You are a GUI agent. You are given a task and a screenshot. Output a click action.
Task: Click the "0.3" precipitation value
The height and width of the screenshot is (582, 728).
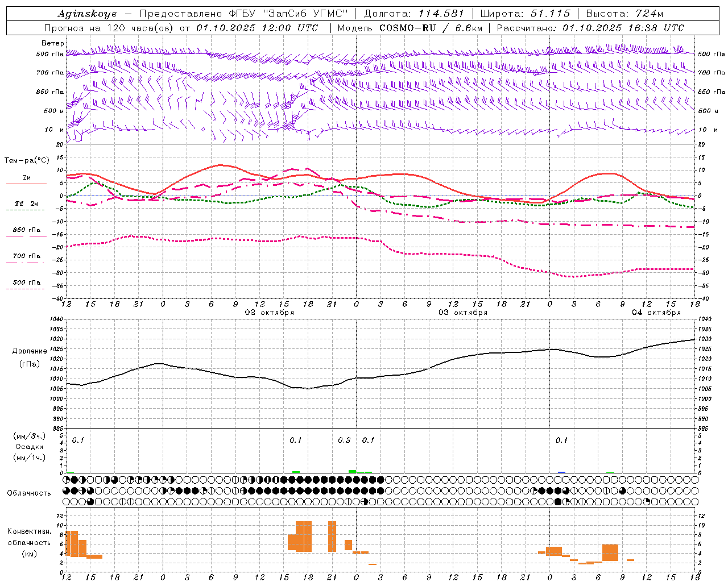point(344,440)
